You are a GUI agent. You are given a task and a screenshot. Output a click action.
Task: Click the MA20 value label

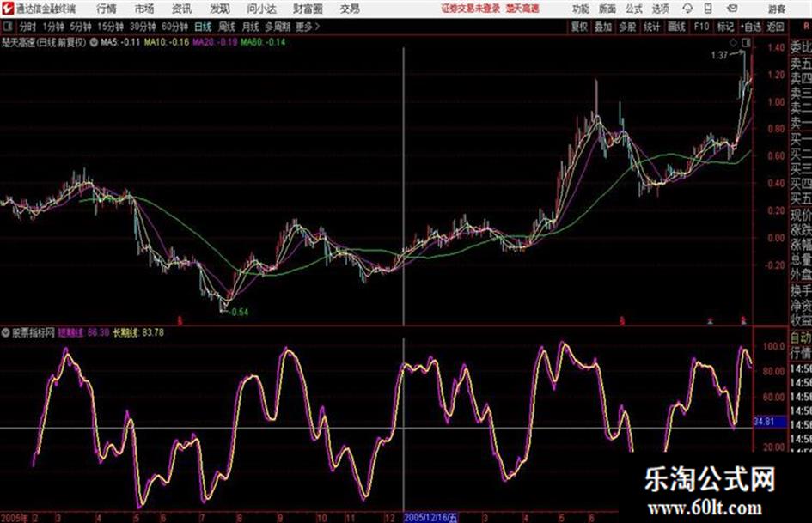click(215, 42)
